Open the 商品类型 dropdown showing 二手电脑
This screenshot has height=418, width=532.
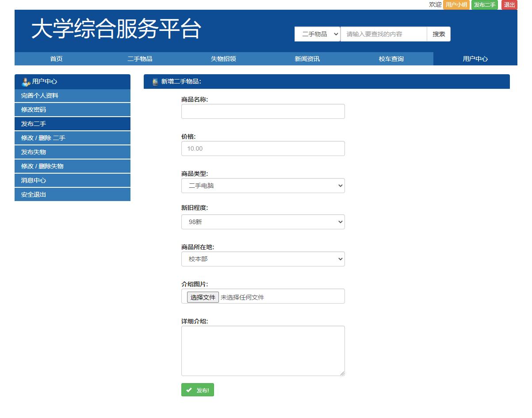pyautogui.click(x=263, y=186)
